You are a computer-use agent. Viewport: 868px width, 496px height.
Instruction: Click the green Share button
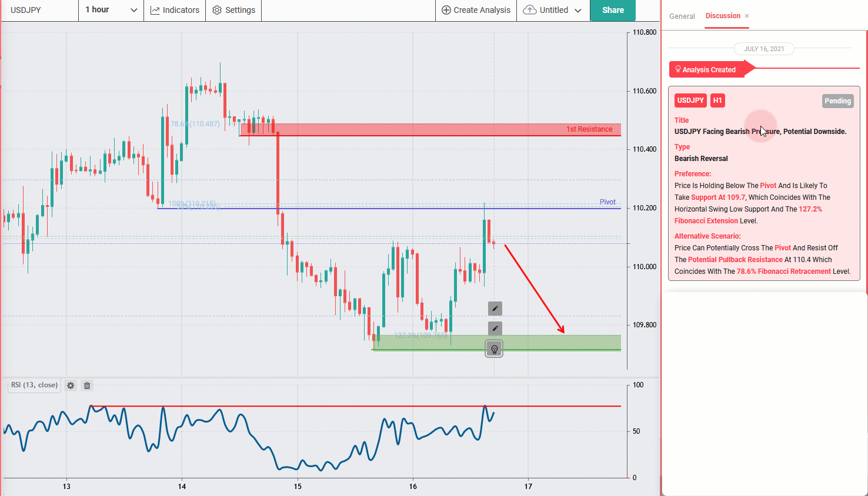pos(613,10)
